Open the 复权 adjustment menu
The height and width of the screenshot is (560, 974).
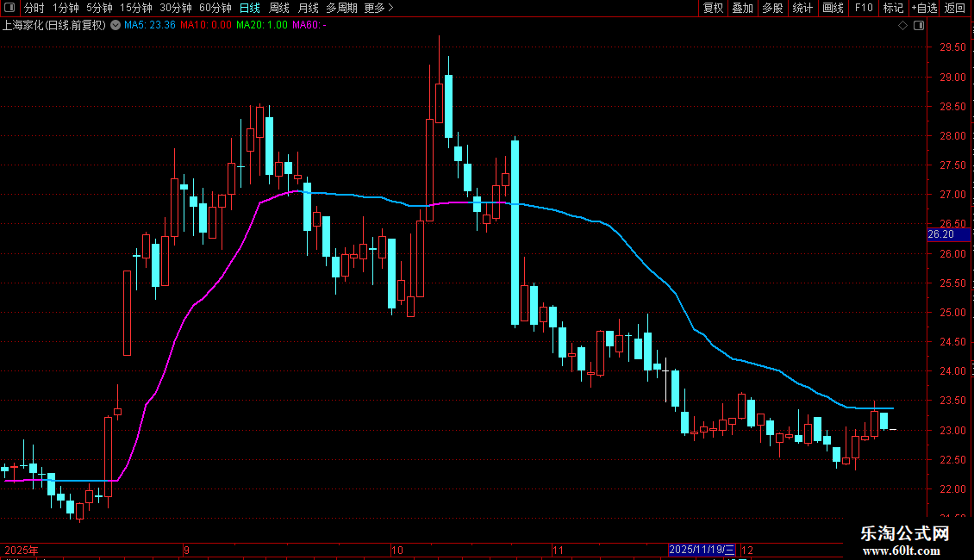(713, 8)
